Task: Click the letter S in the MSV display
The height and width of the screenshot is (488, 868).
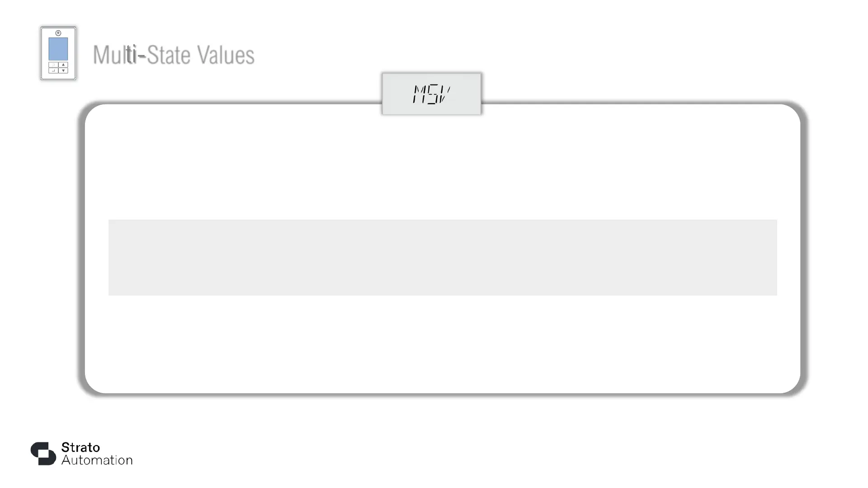Action: click(432, 94)
